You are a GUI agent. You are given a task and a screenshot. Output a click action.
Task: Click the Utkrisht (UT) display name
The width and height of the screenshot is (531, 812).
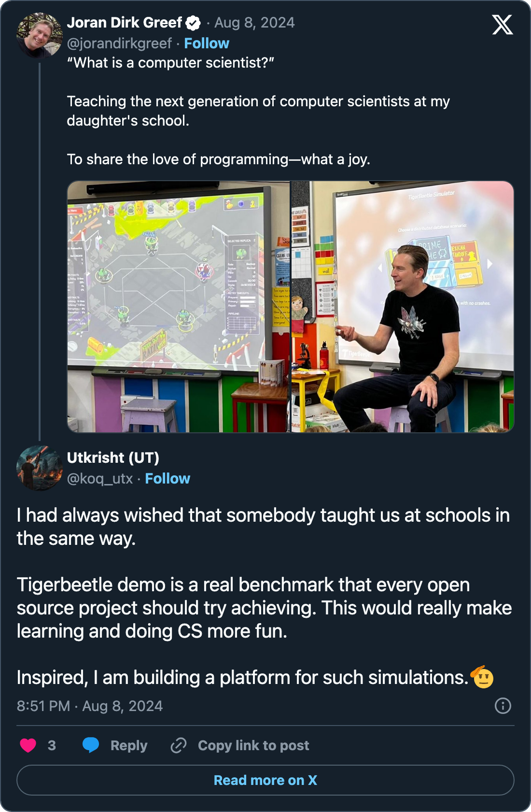coord(113,457)
